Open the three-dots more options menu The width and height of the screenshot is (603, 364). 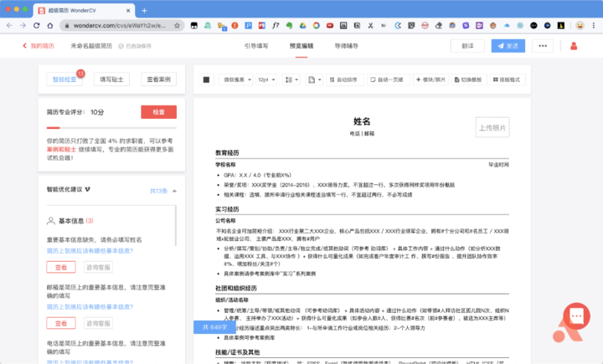point(543,46)
